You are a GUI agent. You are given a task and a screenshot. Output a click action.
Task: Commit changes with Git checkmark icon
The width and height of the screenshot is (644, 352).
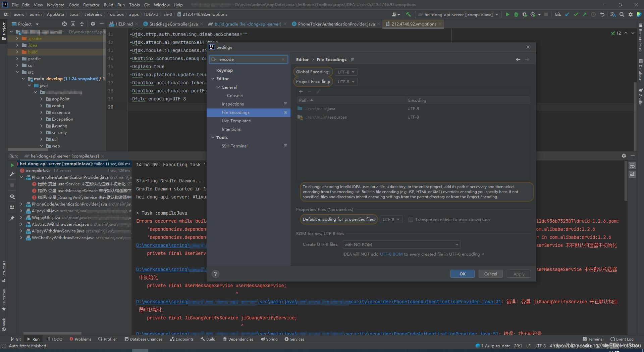pyautogui.click(x=576, y=14)
